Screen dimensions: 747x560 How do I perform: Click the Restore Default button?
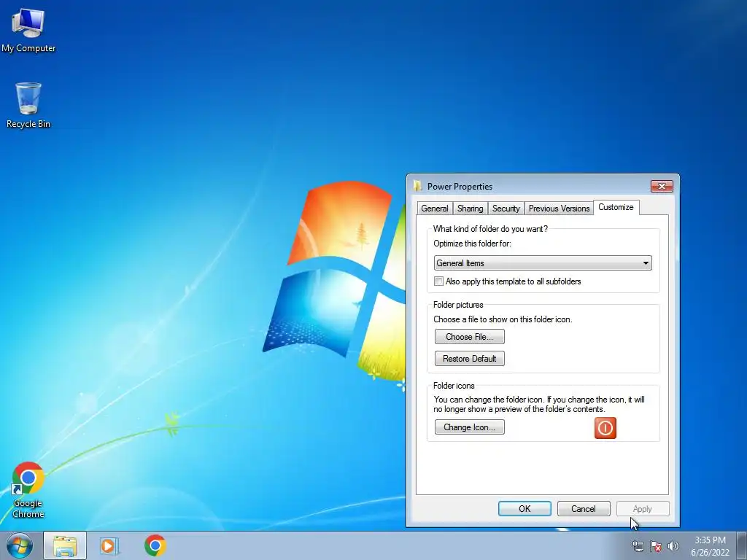(x=469, y=359)
